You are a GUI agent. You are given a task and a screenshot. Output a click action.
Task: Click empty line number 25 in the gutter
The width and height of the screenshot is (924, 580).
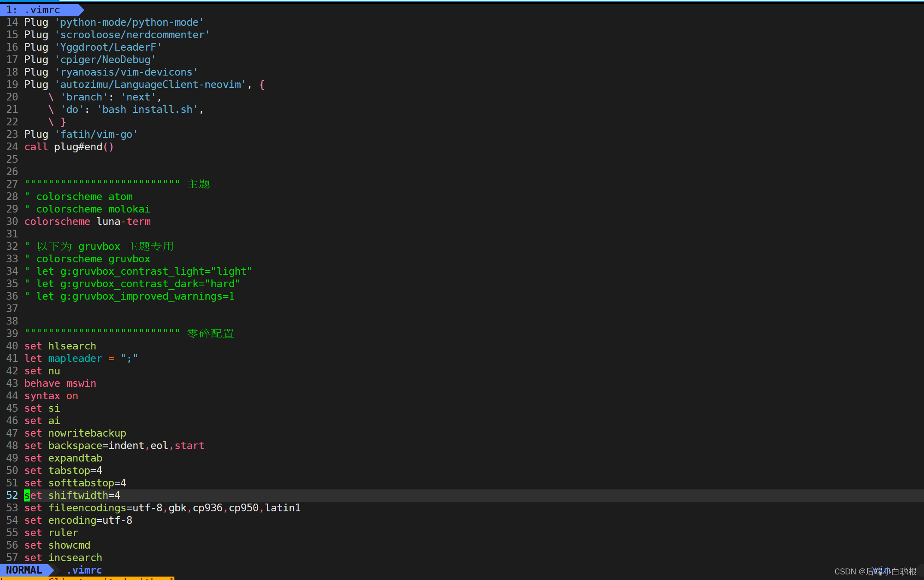tap(12, 159)
